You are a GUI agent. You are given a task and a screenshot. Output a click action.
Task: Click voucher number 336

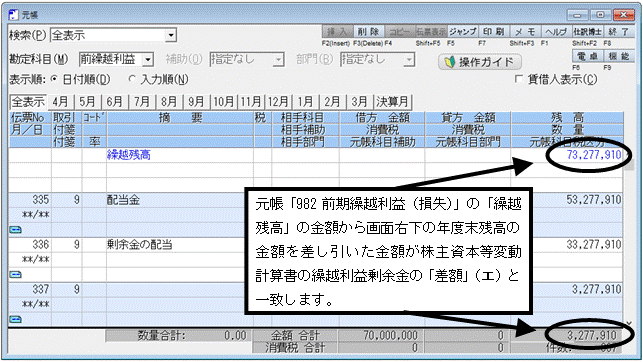41,245
